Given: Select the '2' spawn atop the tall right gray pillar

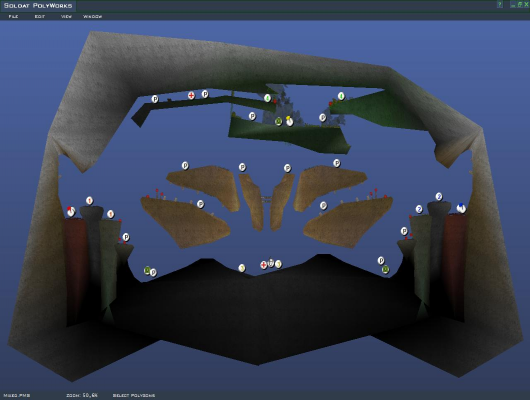Looking at the screenshot, I should 439,197.
